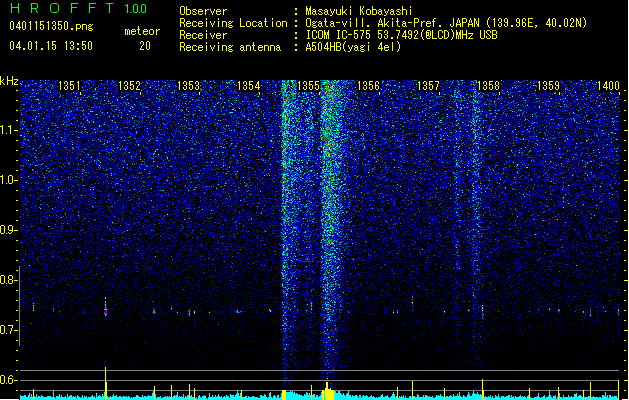Click the 1351 time marker
This screenshot has width=629, height=400.
pyautogui.click(x=69, y=85)
